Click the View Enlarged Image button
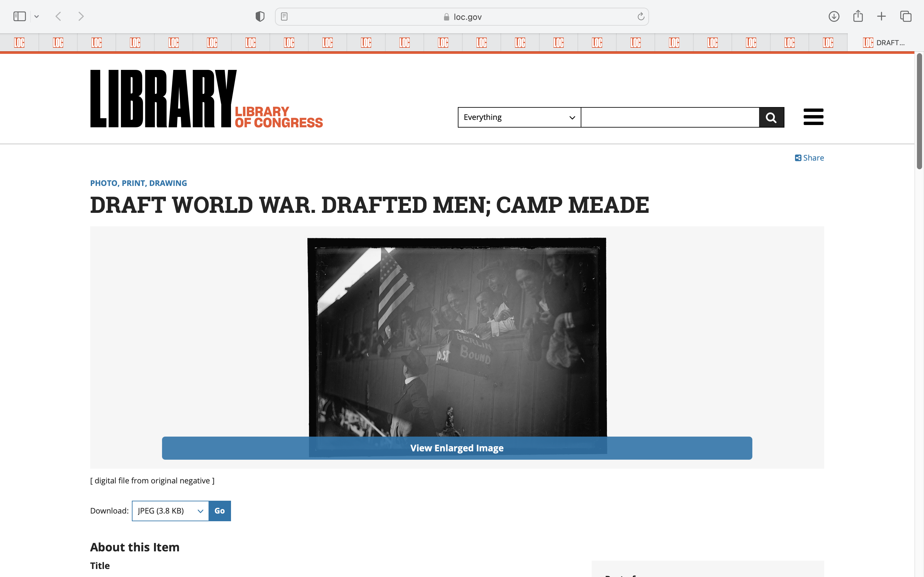This screenshot has height=577, width=924. coord(457,448)
